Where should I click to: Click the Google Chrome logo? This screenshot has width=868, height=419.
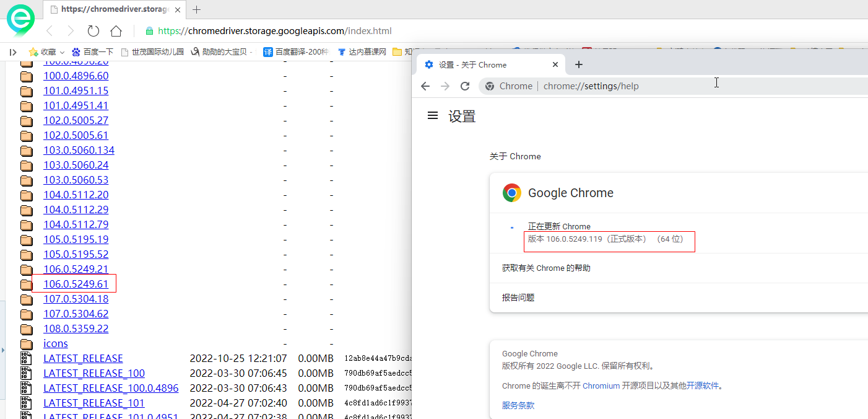[512, 193]
